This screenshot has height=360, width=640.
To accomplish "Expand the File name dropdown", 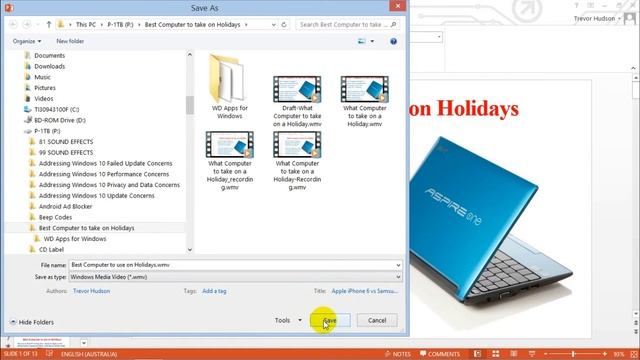I will pyautogui.click(x=398, y=265).
